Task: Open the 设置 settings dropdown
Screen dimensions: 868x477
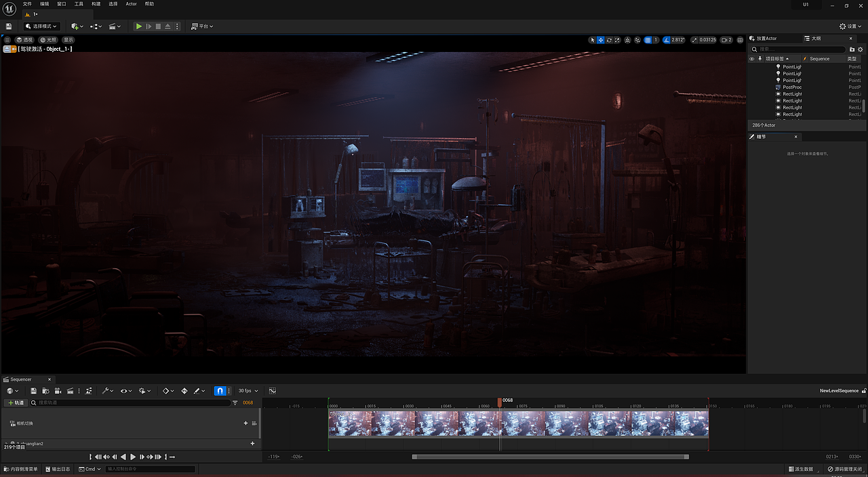Action: (852, 26)
